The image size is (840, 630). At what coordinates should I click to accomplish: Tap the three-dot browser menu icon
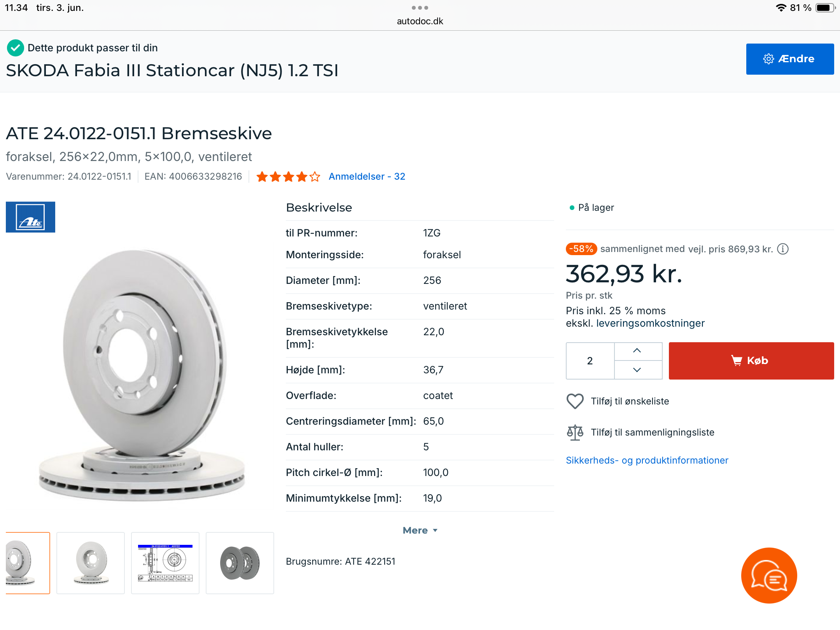coord(420,8)
